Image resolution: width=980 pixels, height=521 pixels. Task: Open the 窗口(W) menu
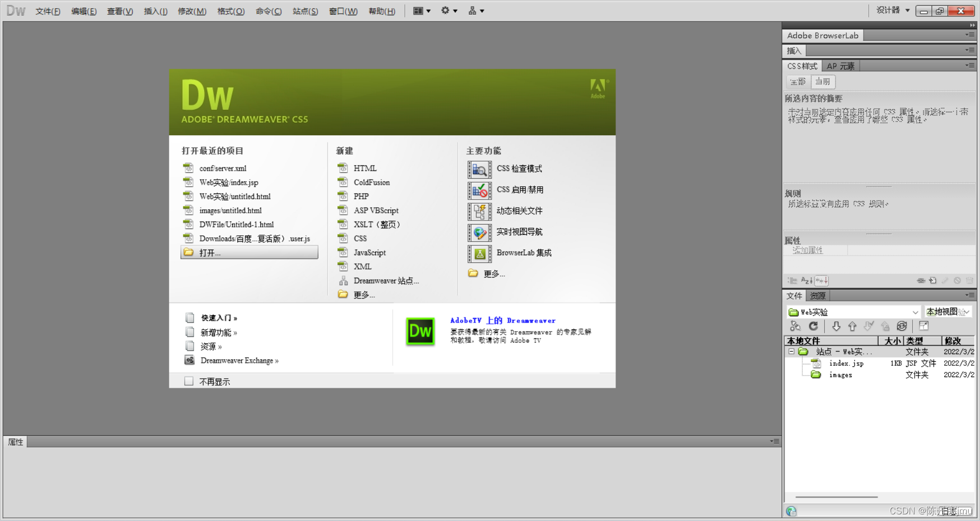343,11
